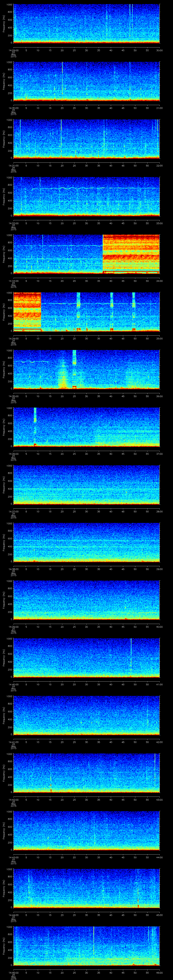Click the 14:40:00 start time label
173x980 pixels.
(x=13, y=684)
